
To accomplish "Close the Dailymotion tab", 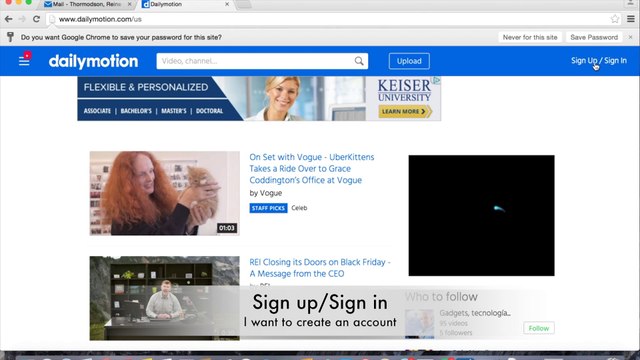I will point(227,4).
